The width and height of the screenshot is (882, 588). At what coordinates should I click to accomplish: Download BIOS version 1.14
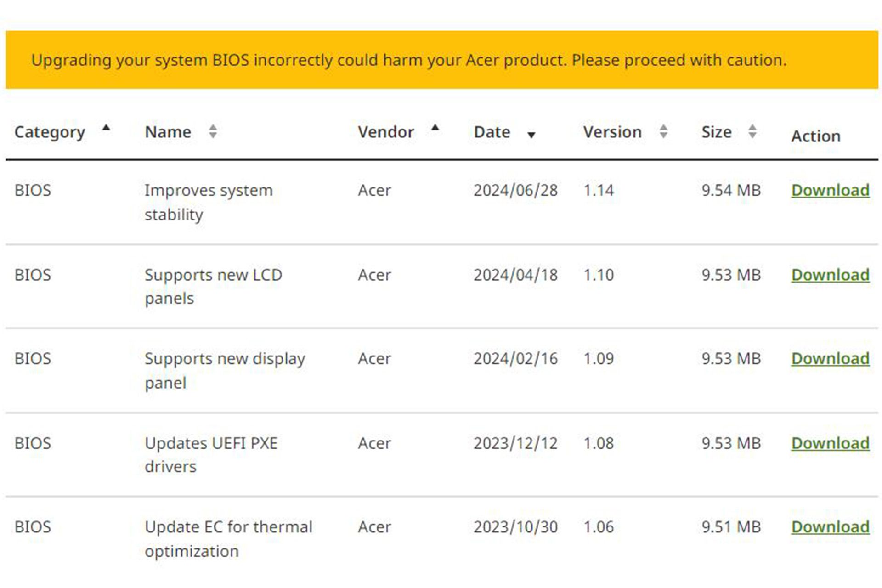830,190
